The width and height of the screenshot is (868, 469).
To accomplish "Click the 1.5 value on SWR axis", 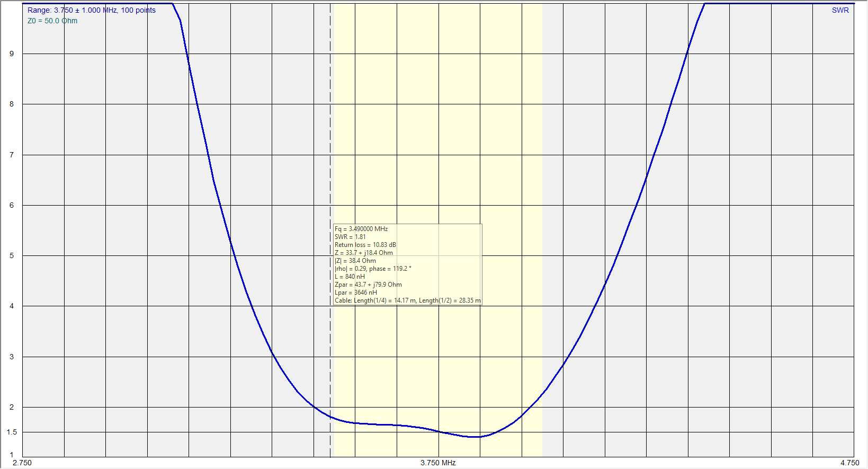I will 12,432.
